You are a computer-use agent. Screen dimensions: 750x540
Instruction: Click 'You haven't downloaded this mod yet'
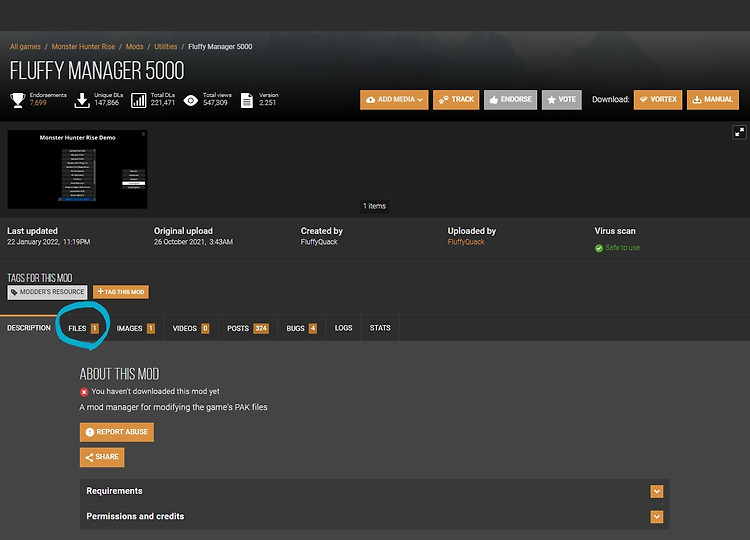[155, 391]
